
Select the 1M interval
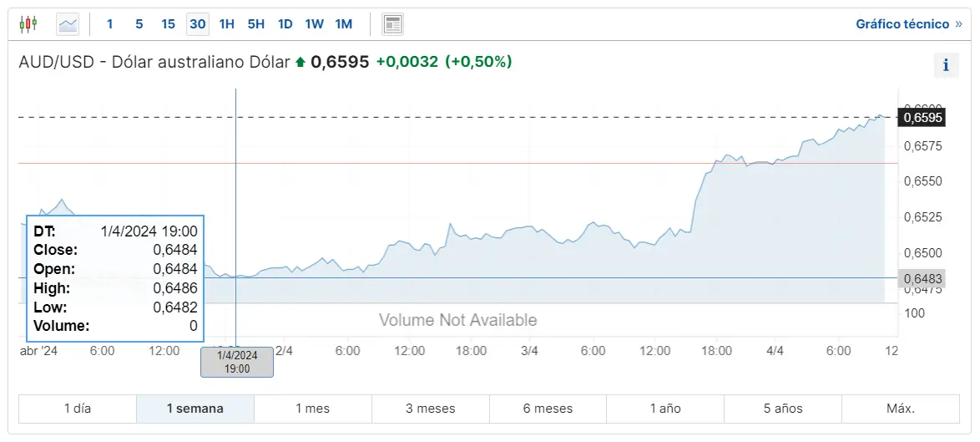pyautogui.click(x=343, y=24)
